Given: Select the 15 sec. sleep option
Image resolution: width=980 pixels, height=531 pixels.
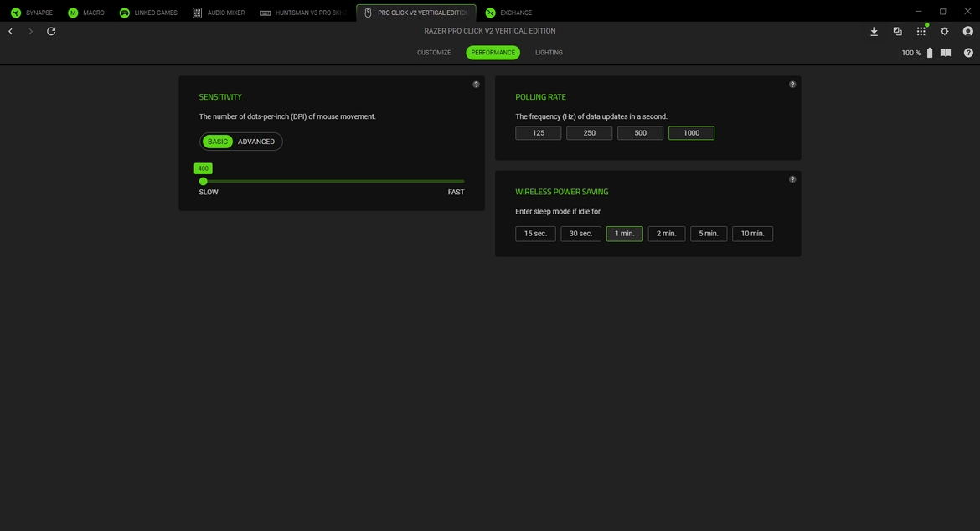Looking at the screenshot, I should (x=535, y=234).
